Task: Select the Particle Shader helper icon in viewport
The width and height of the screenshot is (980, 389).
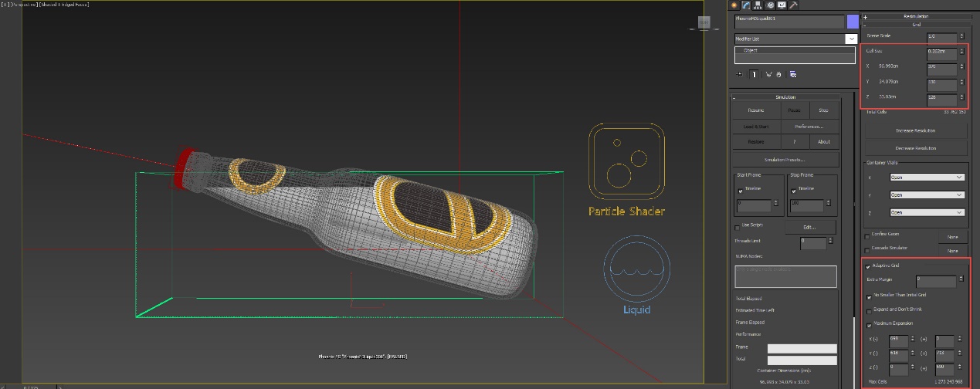Action: 626,161
